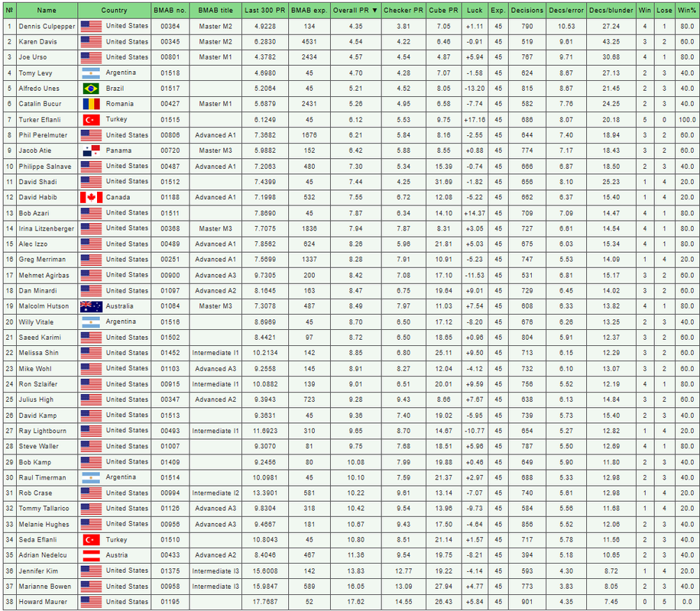Select the name Malcolm Hutson

tap(44, 306)
